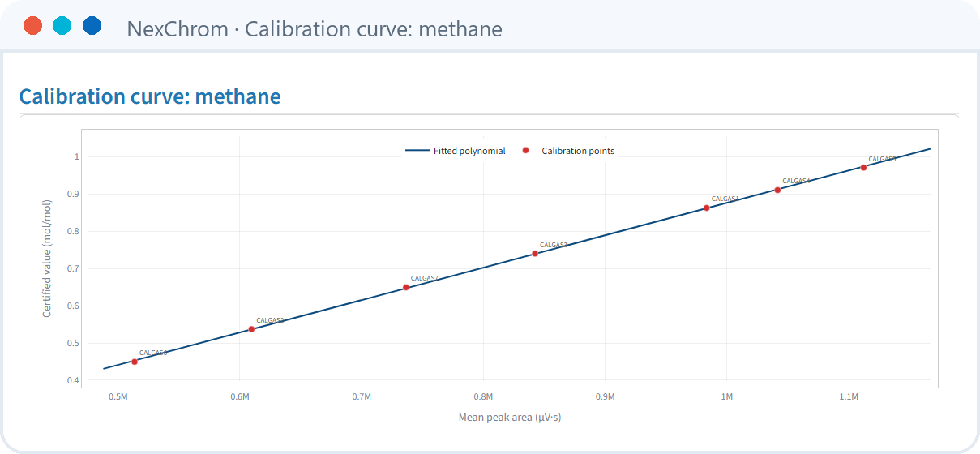
Task: Click the data point just above 0.6M area
Action: click(251, 328)
